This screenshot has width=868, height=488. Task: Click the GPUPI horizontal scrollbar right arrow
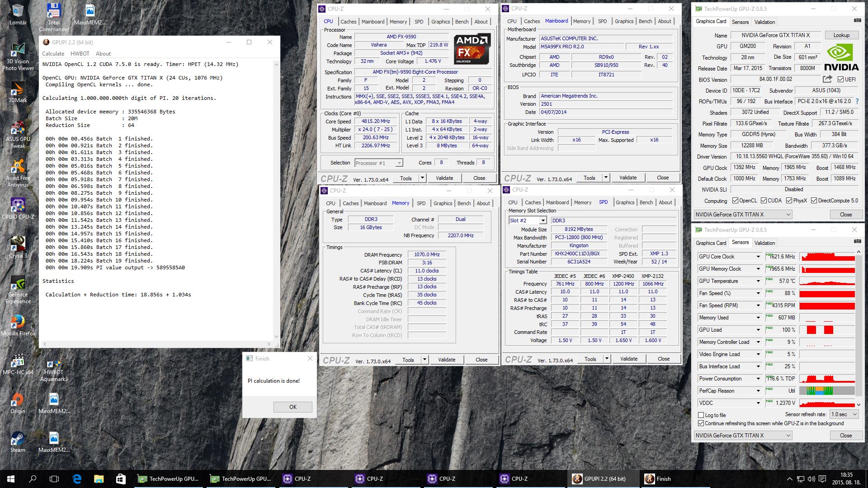[269, 344]
